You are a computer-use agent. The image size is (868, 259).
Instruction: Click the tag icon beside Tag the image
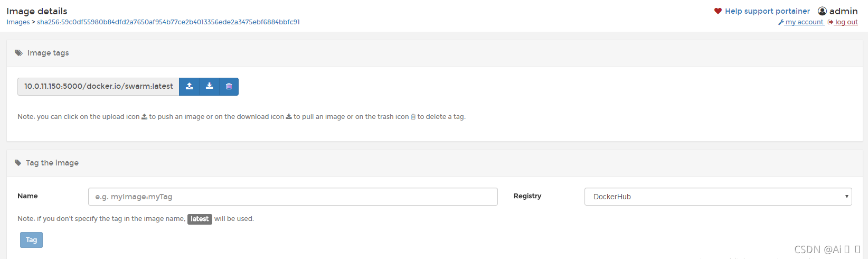click(18, 163)
